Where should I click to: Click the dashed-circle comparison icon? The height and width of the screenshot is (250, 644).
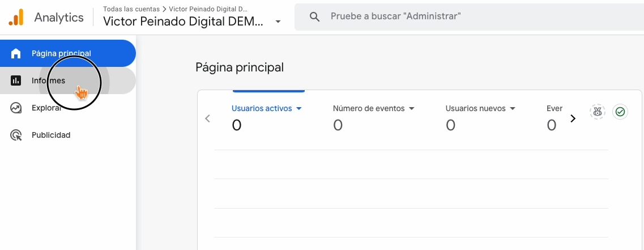click(597, 112)
